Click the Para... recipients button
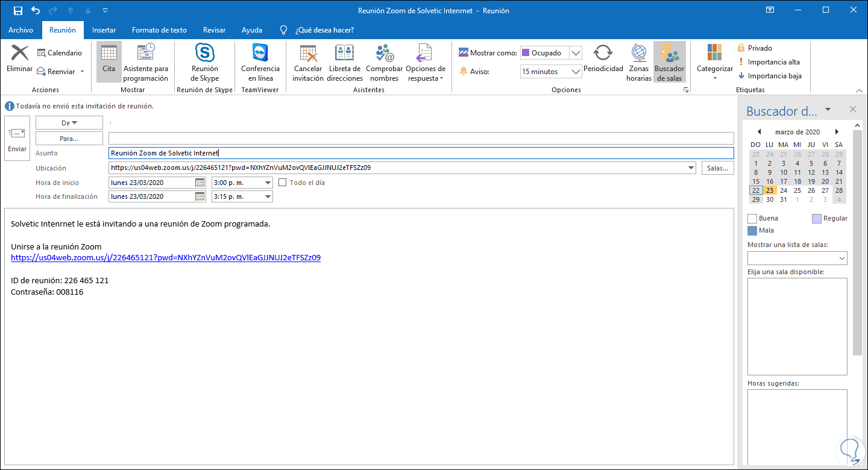The image size is (868, 470). 69,139
